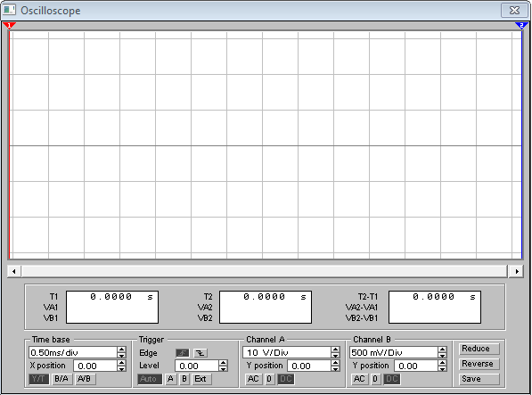Switch display mode to A/B
The image size is (532, 395).
85,379
